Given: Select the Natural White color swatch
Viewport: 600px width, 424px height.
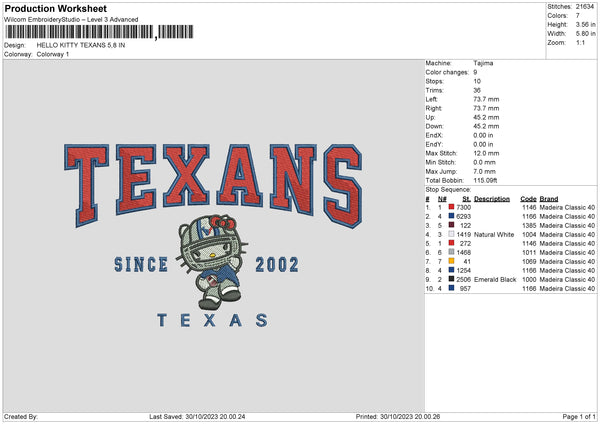Looking at the screenshot, I should [x=452, y=234].
